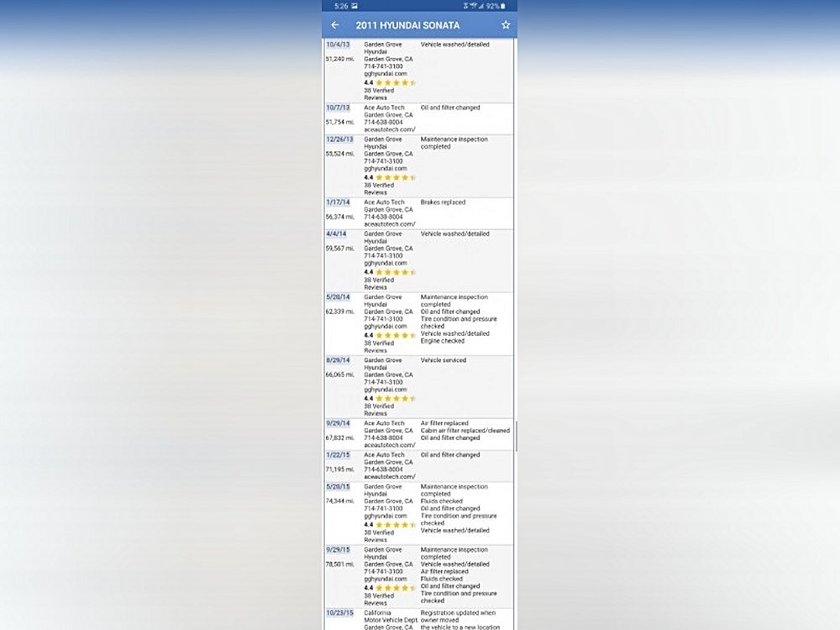Click 38 Verified Reviews in 5/20/14 row
The image size is (840, 630).
point(379,347)
